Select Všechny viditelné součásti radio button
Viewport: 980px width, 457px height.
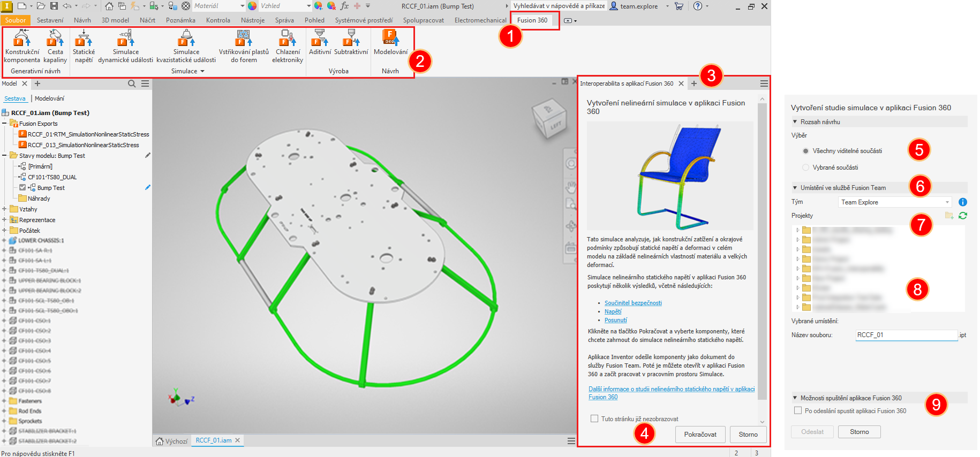(x=805, y=151)
